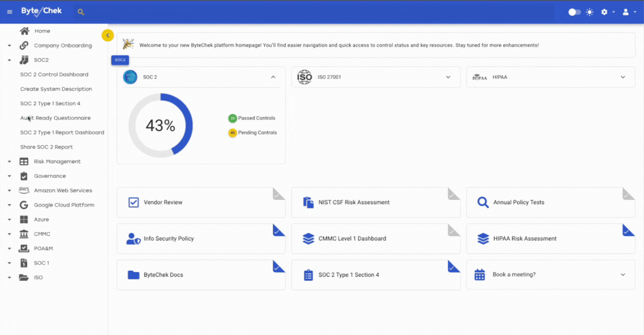644x335 pixels.
Task: Click the ISO 27001 logo icon
Action: pos(304,77)
